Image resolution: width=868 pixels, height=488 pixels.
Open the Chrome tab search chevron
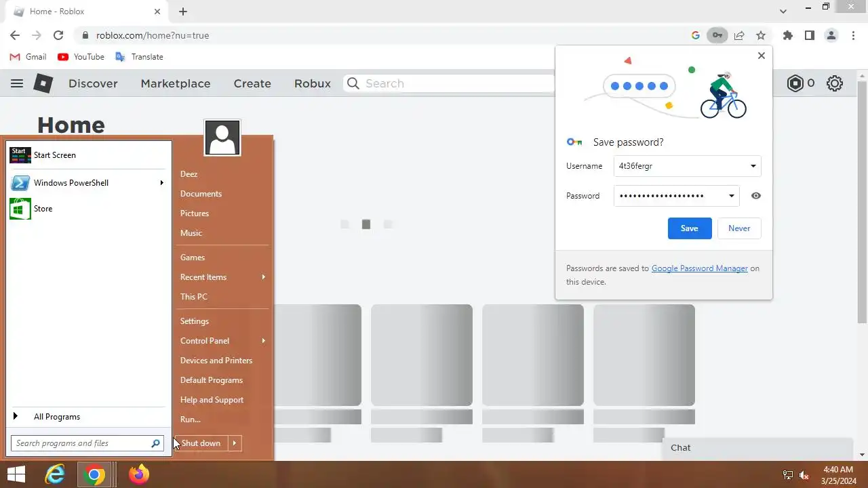point(783,12)
